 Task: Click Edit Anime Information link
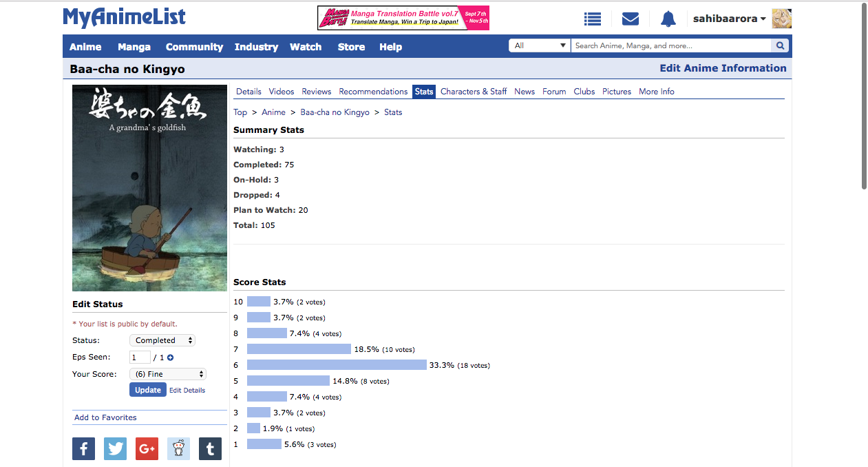[723, 68]
